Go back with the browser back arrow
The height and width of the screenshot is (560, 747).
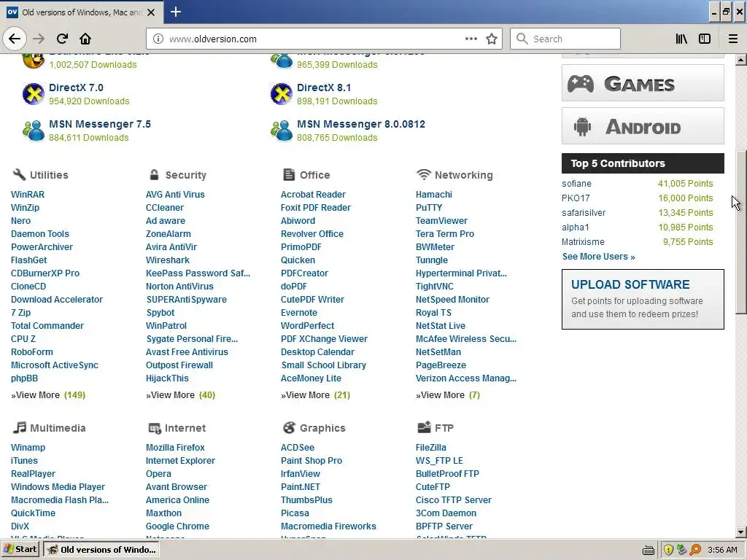15,39
